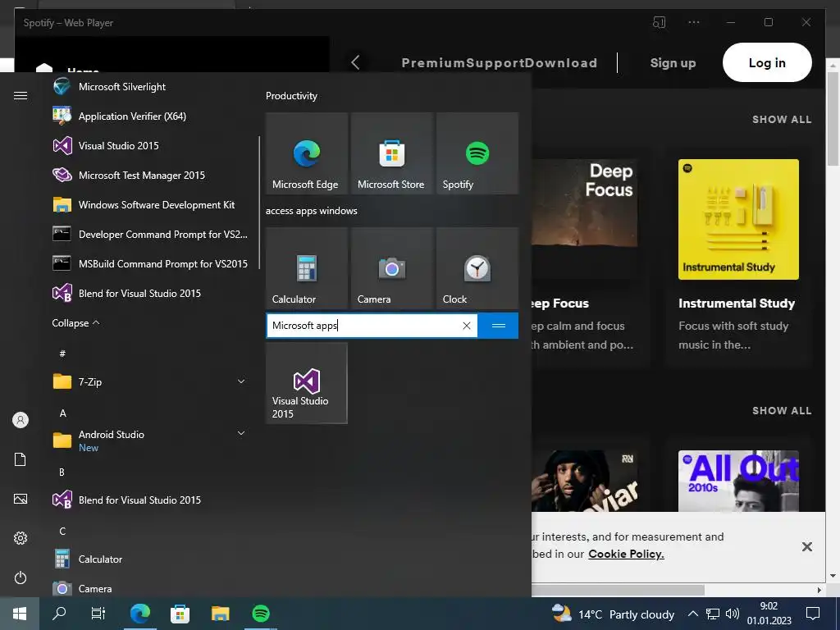Screen dimensions: 840x630
Task: Click the Spotify horizontal scrollbar
Action: (x=618, y=590)
